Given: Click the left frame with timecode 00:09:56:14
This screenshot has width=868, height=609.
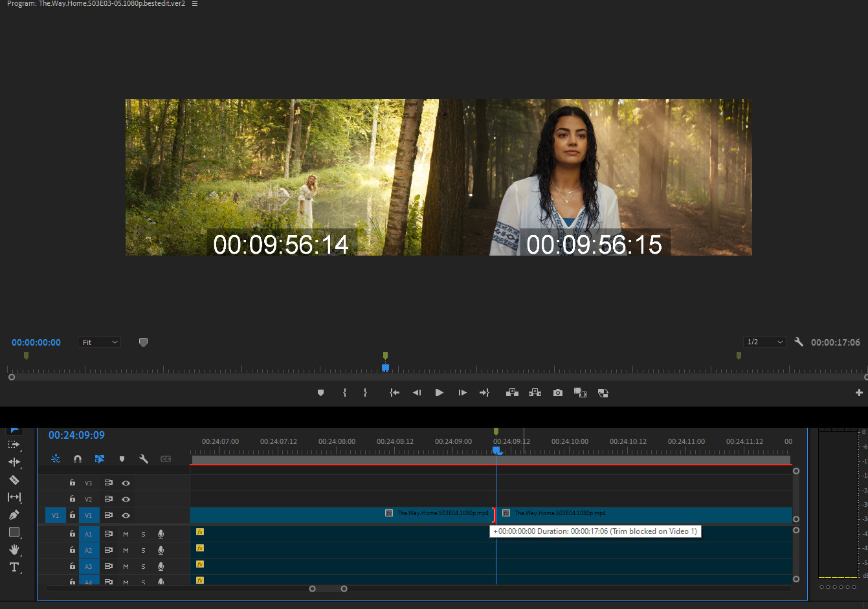Looking at the screenshot, I should (x=282, y=177).
